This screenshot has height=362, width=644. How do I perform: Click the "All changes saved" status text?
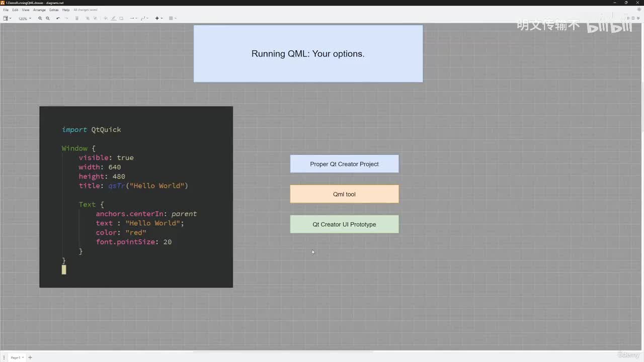pyautogui.click(x=86, y=10)
